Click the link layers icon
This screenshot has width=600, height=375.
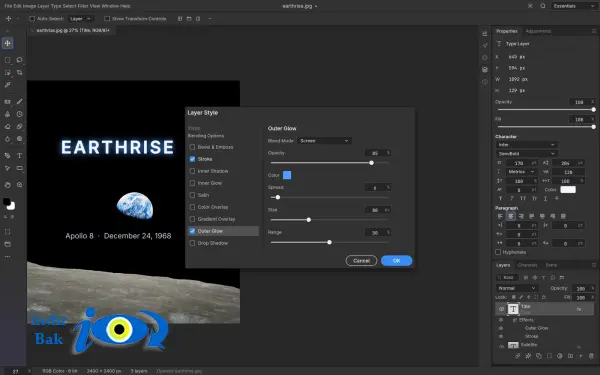coord(517,356)
